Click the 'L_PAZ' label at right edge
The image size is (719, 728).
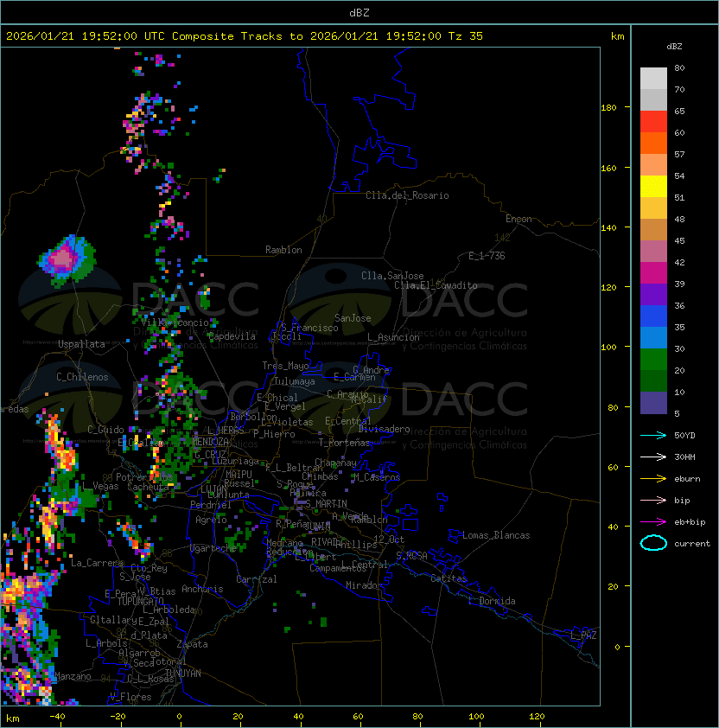point(583,635)
